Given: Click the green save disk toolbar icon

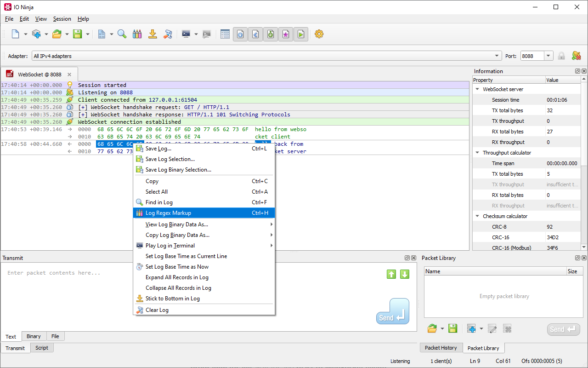Looking at the screenshot, I should pyautogui.click(x=78, y=34).
